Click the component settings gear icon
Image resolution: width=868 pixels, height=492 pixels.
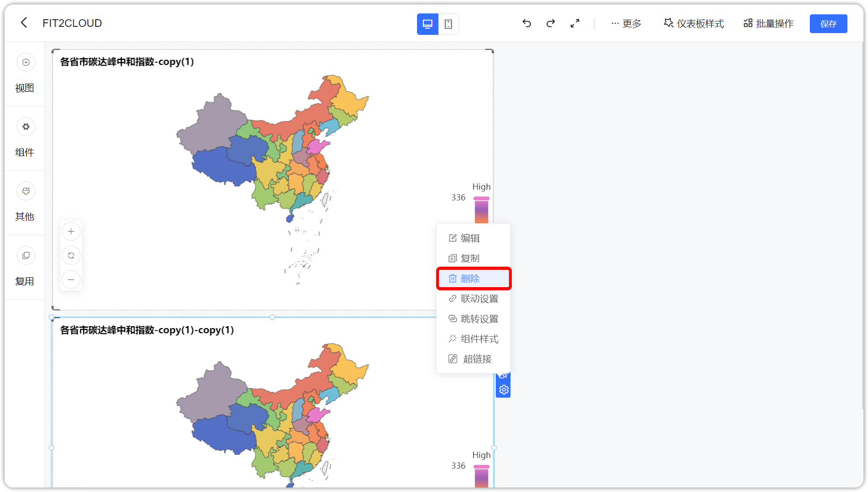(x=504, y=390)
